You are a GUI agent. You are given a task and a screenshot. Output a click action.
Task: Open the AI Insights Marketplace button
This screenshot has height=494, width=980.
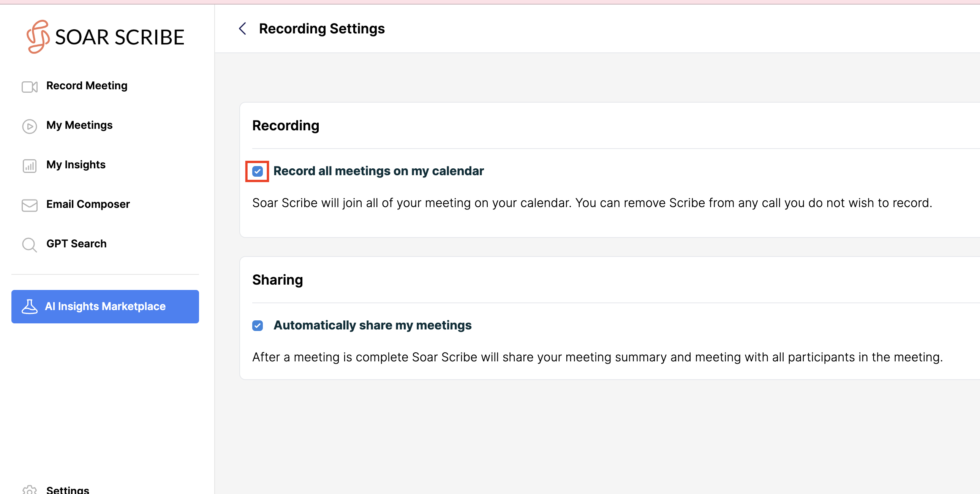click(x=105, y=306)
